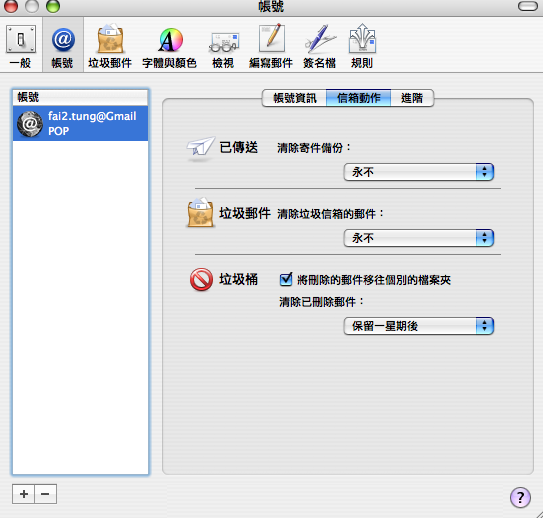Click the red close window button
This screenshot has height=518, width=543.
pos(11,6)
